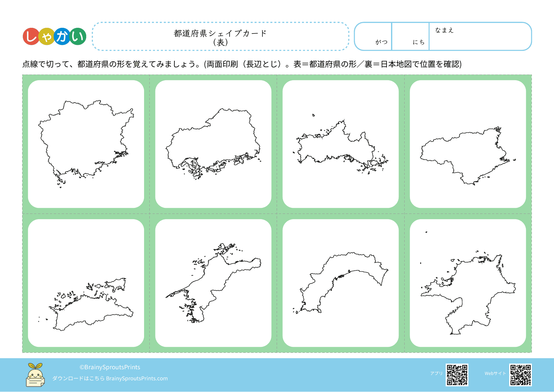Select the Tokushima prefecture shape card
The image size is (554, 392).
(x=468, y=144)
